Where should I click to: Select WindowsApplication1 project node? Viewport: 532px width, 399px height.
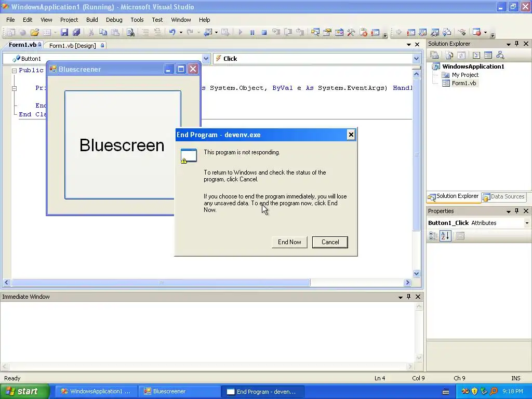[473, 66]
